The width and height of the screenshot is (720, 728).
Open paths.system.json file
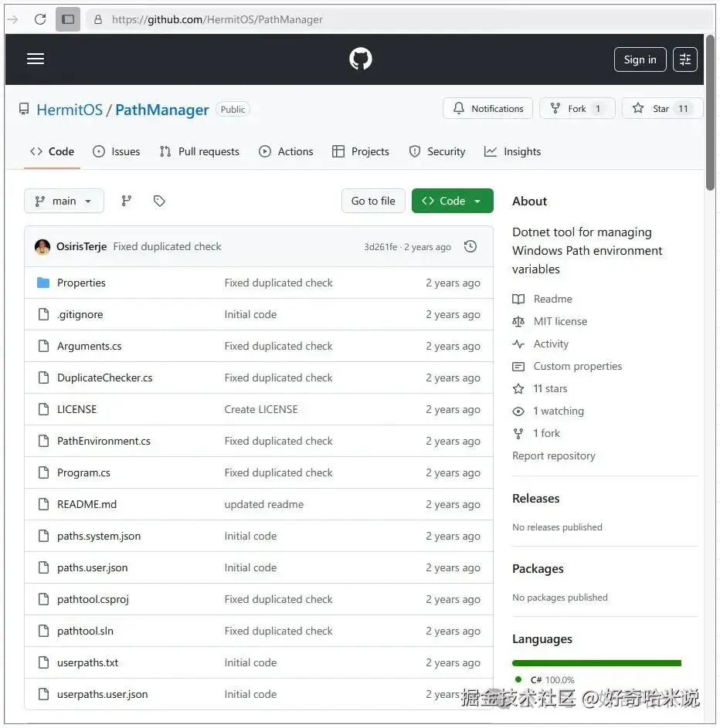[98, 537]
